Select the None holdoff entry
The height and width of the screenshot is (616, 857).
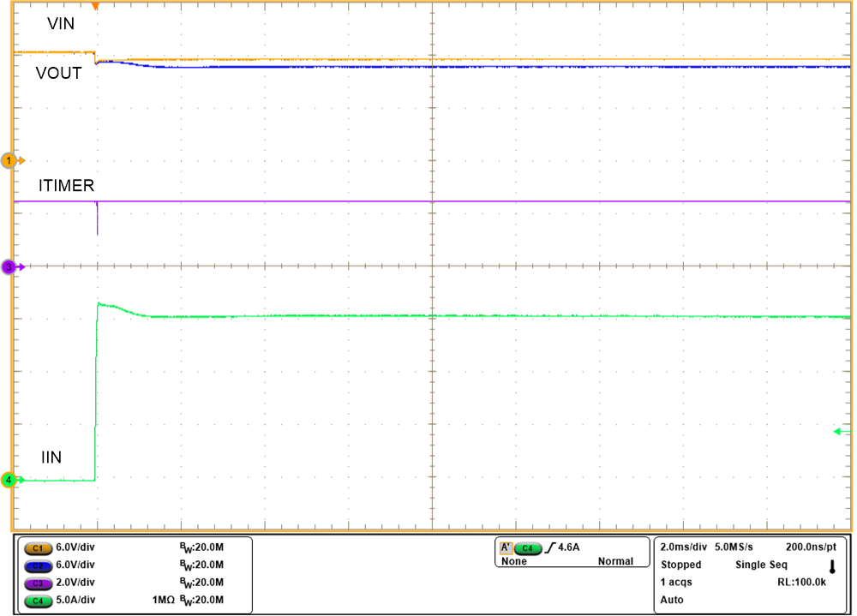[514, 562]
